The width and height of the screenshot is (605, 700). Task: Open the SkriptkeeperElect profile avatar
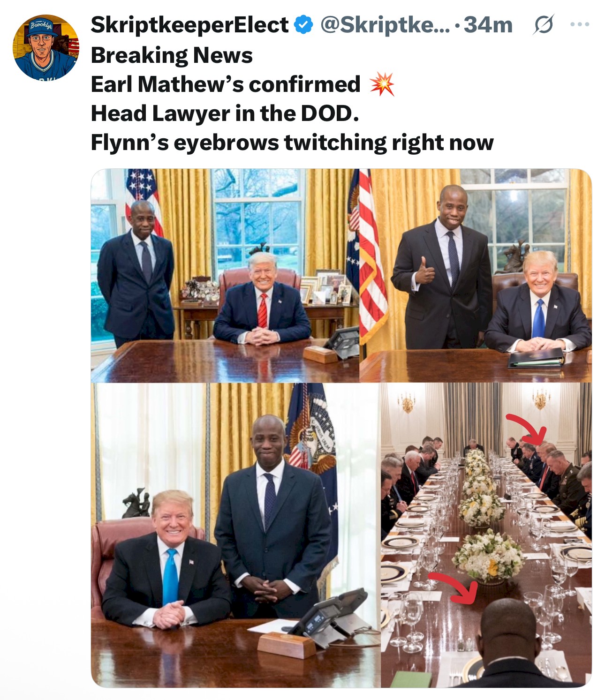click(x=45, y=47)
